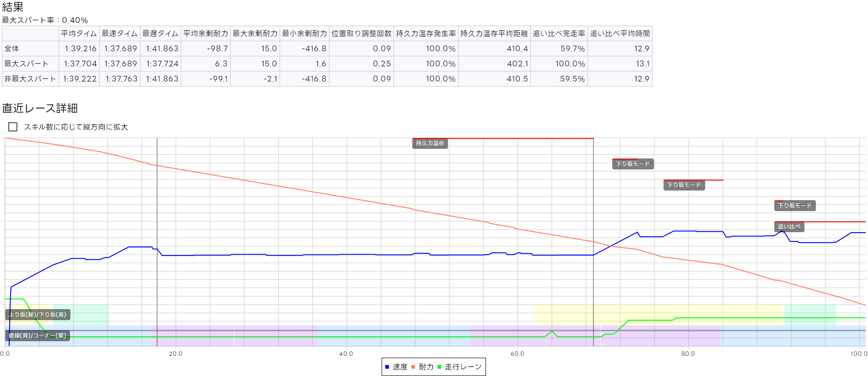Click the 最小余剰耐力 column header
868x376 pixels.
click(x=305, y=33)
